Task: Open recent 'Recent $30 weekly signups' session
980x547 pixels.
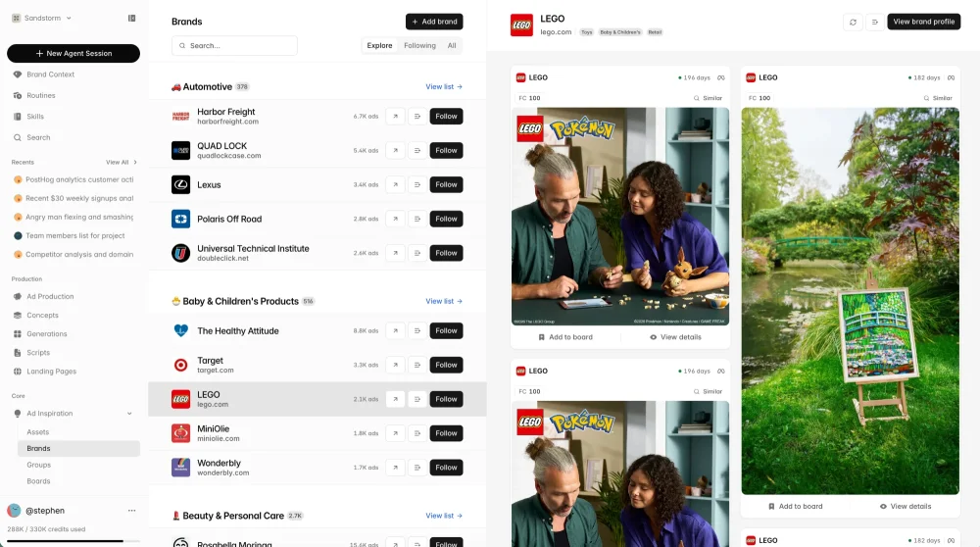Action: pos(73,198)
